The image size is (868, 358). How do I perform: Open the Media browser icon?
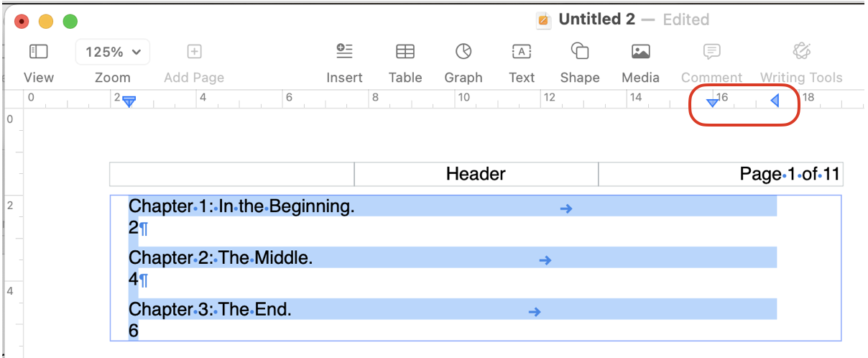[x=640, y=52]
